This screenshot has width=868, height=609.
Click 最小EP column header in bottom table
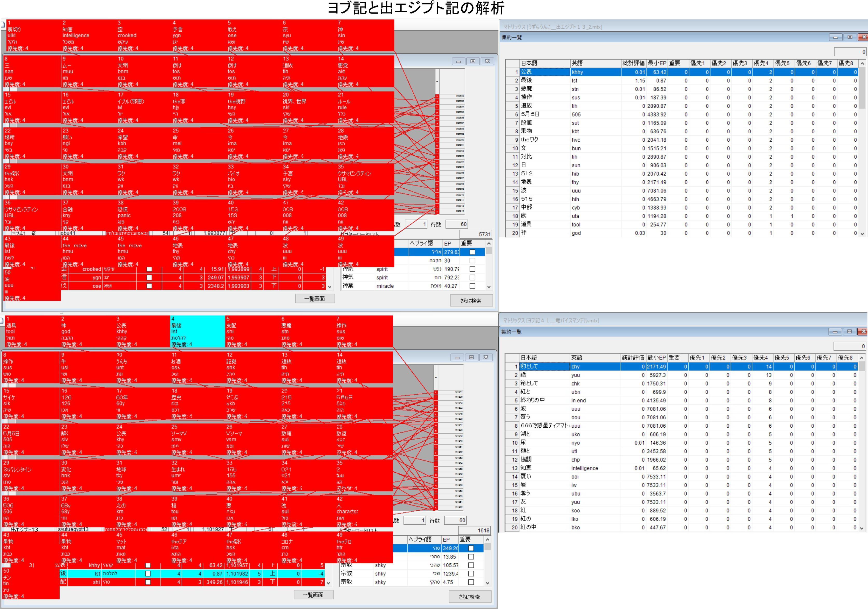point(656,357)
